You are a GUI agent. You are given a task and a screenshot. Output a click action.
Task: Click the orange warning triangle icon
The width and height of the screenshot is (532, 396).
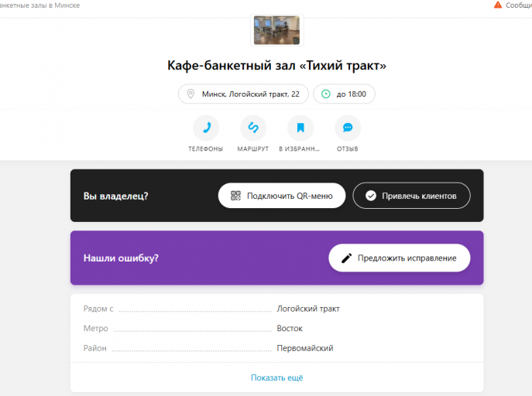click(x=497, y=5)
